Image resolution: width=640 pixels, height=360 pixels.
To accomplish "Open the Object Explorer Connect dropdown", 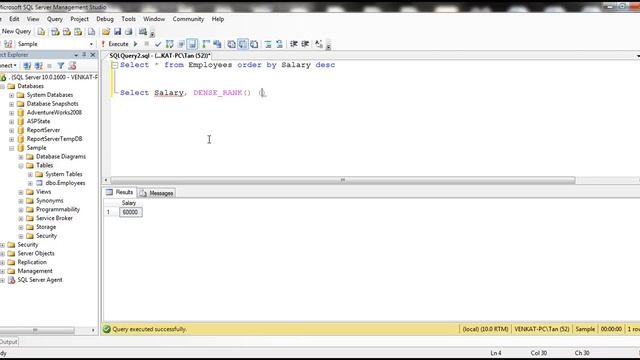I will (8, 66).
